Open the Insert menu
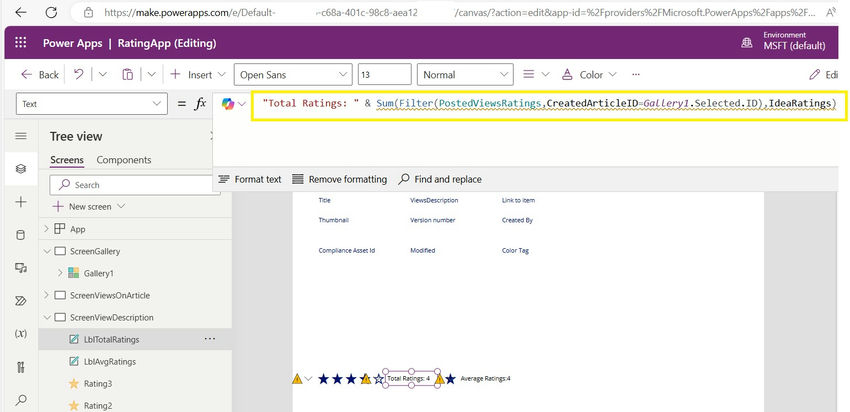Screen dimensions: 850x412 click(197, 74)
